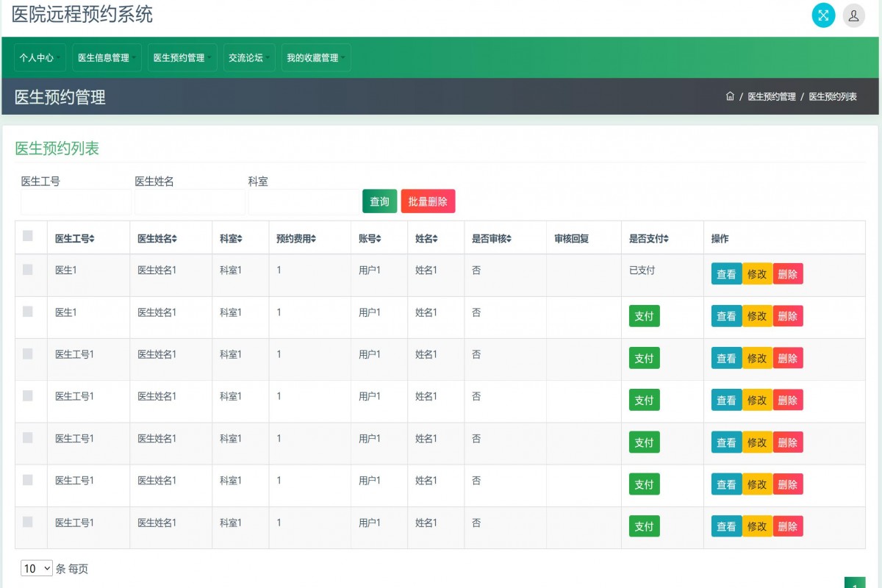Sort by 科室 column arrows
This screenshot has width=882, height=588.
[x=240, y=239]
